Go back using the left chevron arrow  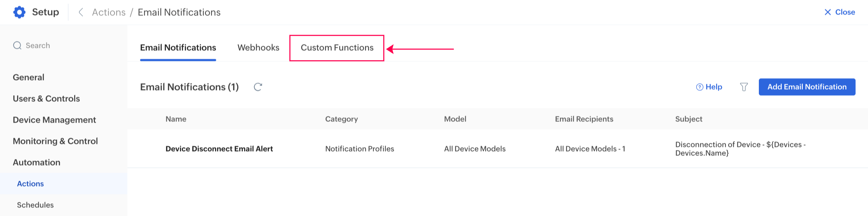(81, 12)
